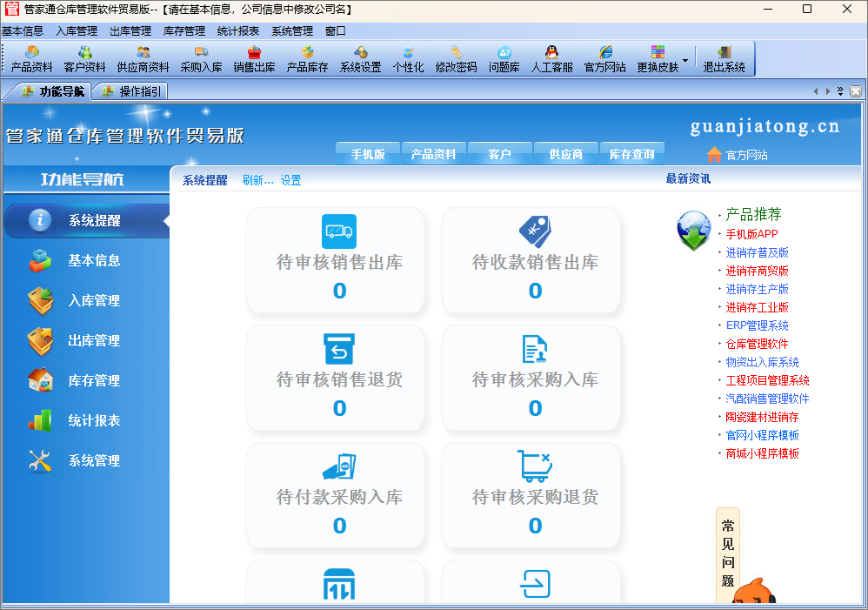The image size is (868, 610).
Task: Open the 进销存普及版 link
Action: pos(757,252)
